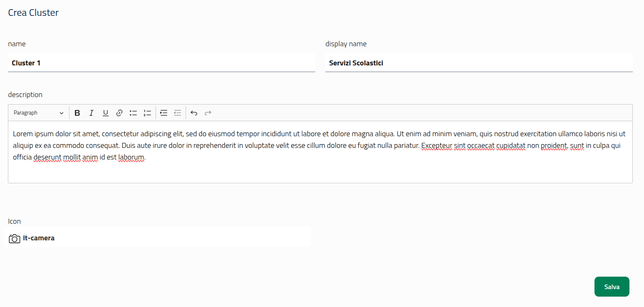Undo the last edit in description
This screenshot has width=644, height=307.
(194, 113)
